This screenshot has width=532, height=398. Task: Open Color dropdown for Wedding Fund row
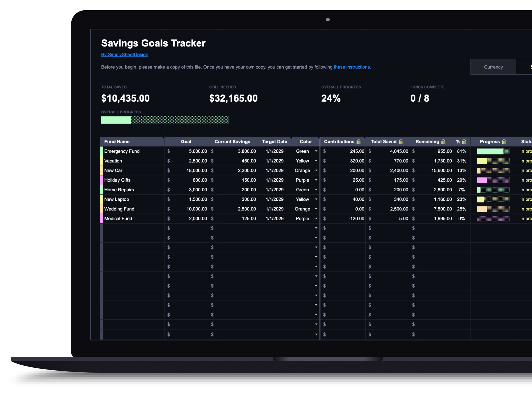pyautogui.click(x=316, y=209)
